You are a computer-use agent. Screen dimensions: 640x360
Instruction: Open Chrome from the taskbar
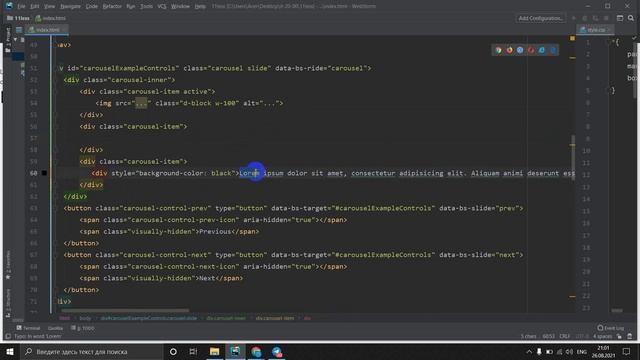pyautogui.click(x=256, y=351)
